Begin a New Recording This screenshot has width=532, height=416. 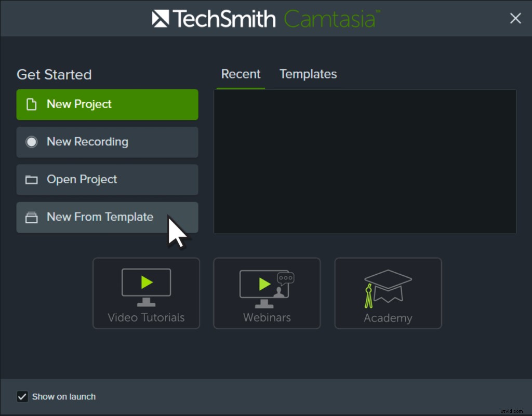107,142
